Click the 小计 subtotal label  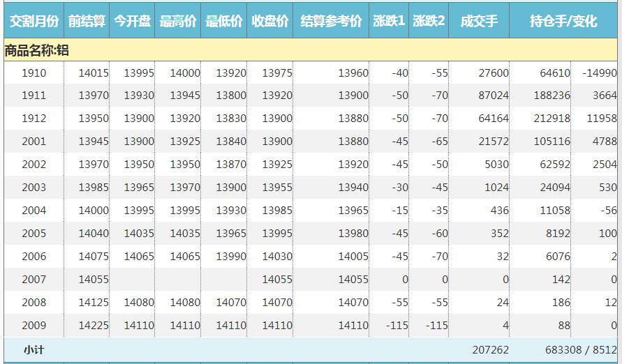[34, 349]
